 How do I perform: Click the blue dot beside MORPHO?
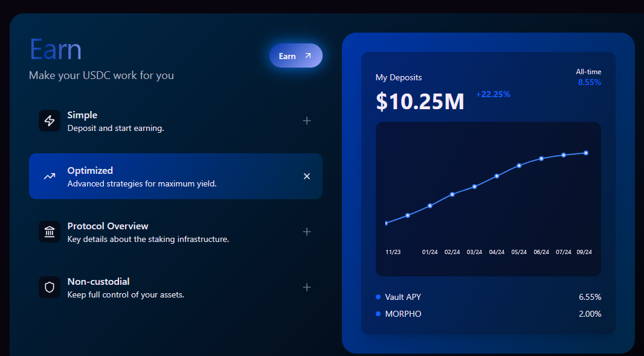click(x=378, y=314)
